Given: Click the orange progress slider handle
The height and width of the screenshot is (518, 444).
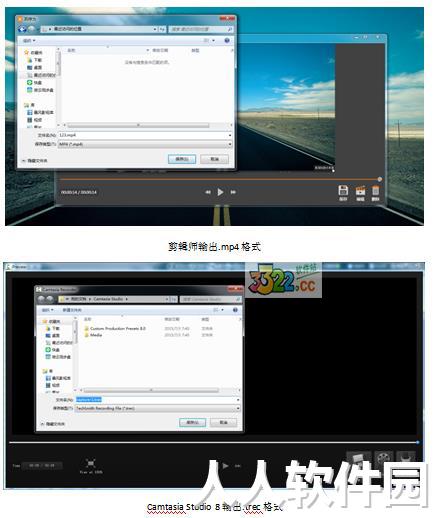Looking at the screenshot, I should tap(379, 179).
